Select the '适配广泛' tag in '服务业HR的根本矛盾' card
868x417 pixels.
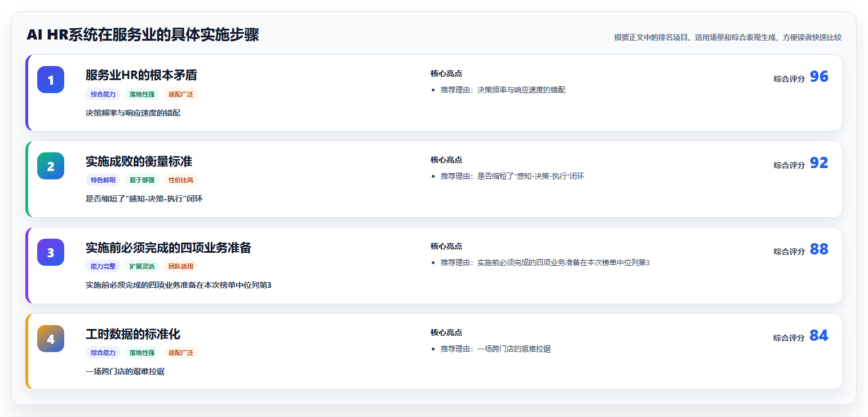coord(181,94)
